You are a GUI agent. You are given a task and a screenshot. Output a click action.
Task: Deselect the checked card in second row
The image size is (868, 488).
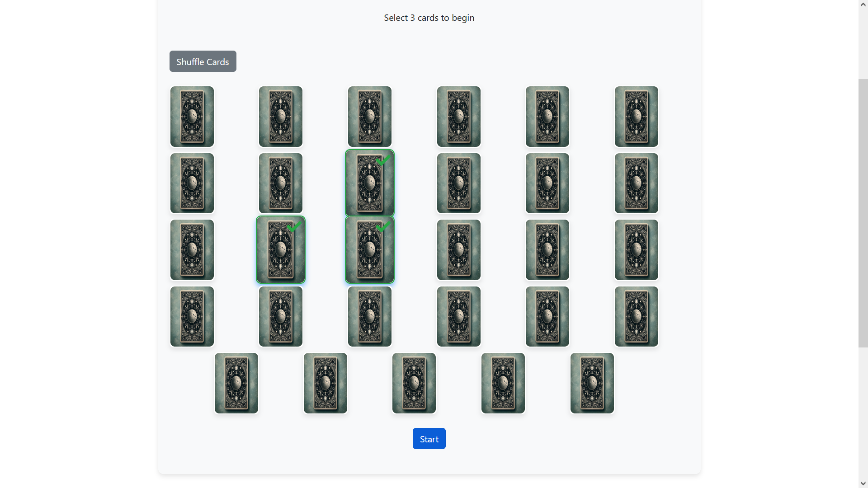[x=369, y=183]
